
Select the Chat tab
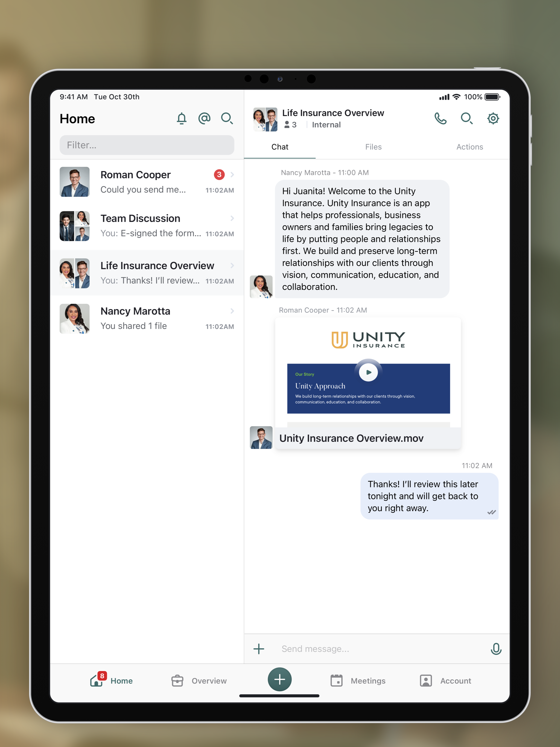(x=280, y=147)
